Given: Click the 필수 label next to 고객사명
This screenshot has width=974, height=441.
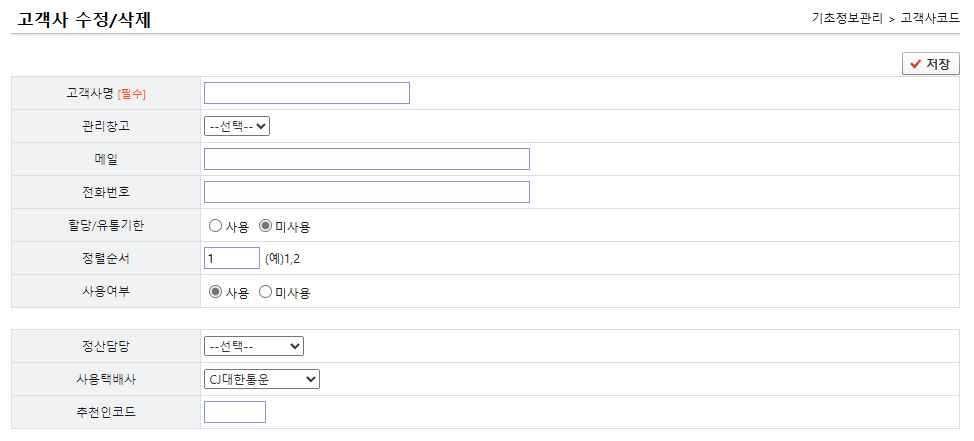Looking at the screenshot, I should tap(132, 94).
